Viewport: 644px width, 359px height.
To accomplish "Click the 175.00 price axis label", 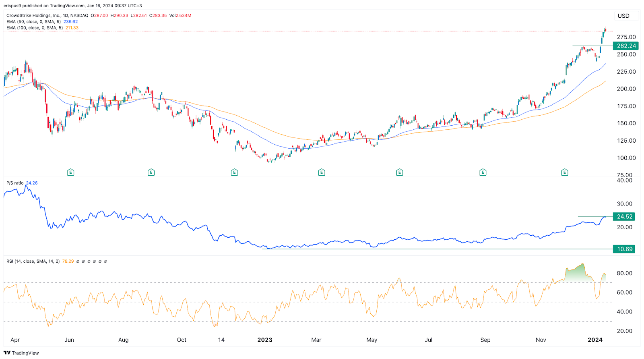I will 626,106.
